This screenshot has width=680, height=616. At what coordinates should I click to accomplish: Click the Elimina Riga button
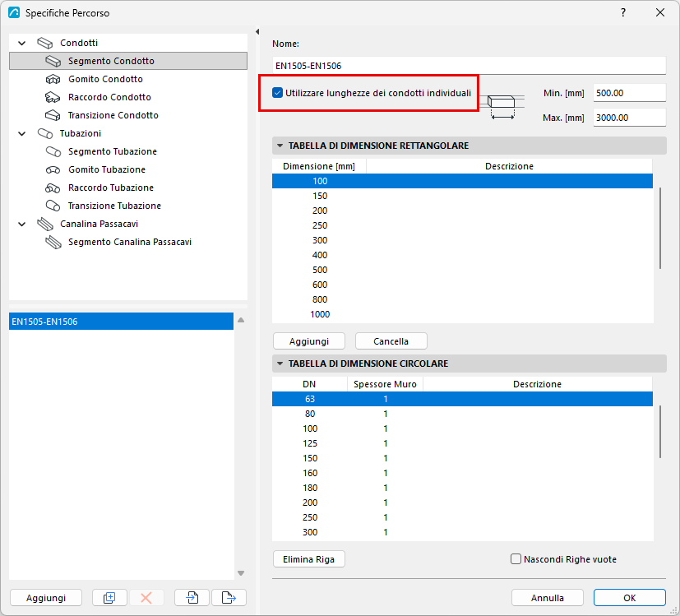(x=309, y=559)
